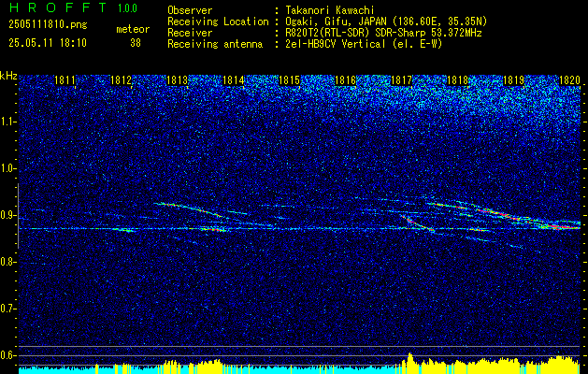Click the antenna 2el-HB9CV Vertical text
This screenshot has height=374, width=588.
click(x=364, y=44)
